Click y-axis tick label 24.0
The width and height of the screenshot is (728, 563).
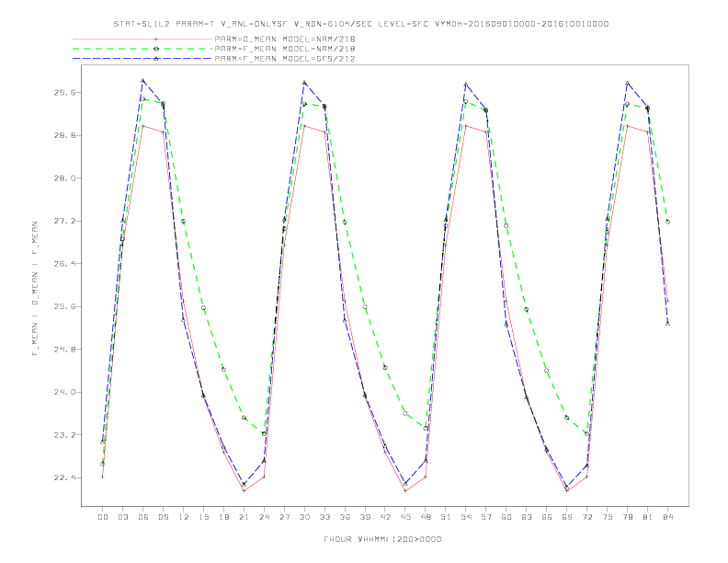click(64, 392)
